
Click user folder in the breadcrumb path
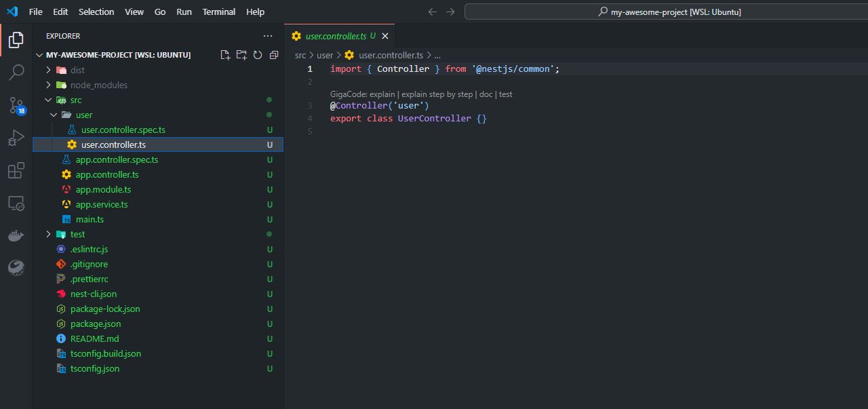click(x=325, y=55)
